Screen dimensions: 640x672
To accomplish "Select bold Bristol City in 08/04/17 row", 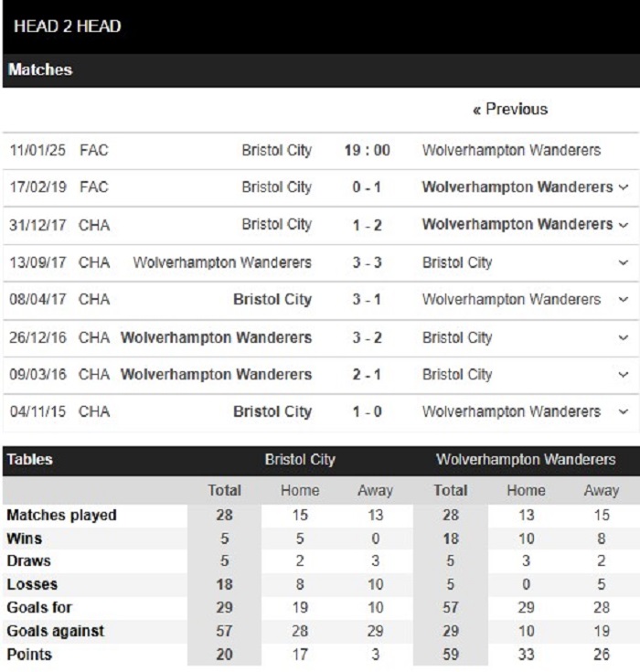I will [272, 299].
